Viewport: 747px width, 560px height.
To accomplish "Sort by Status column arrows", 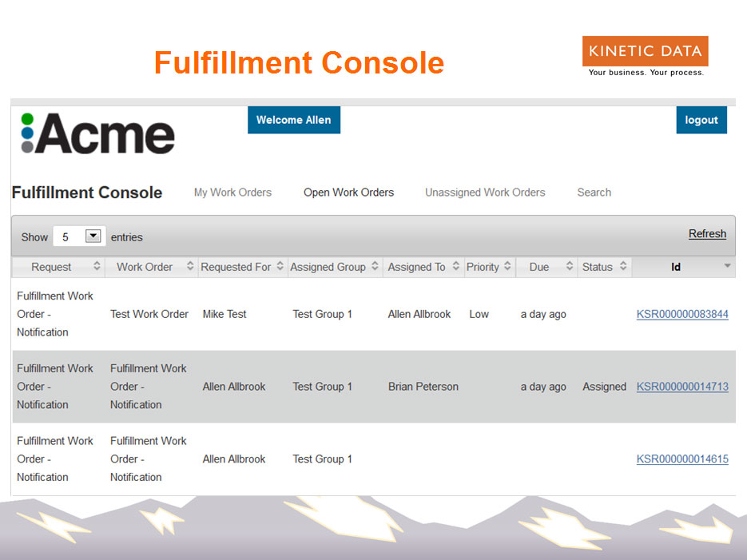I will point(623,266).
